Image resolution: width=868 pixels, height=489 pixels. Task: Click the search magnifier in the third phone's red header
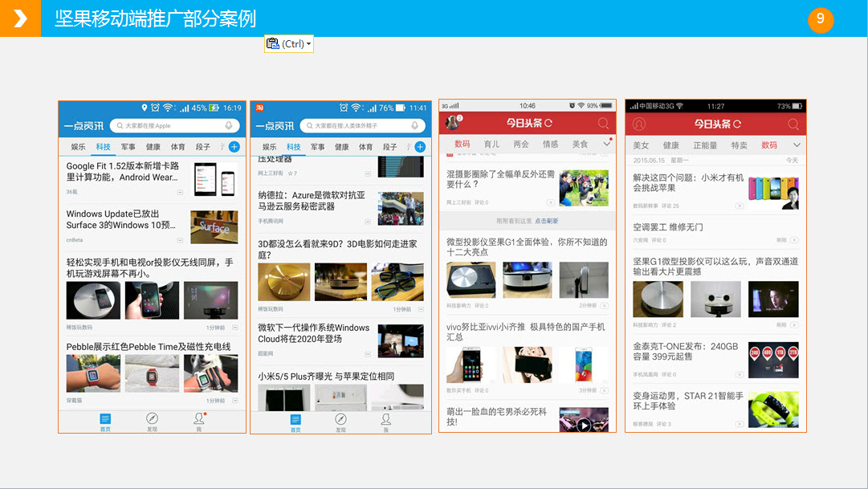pos(604,124)
